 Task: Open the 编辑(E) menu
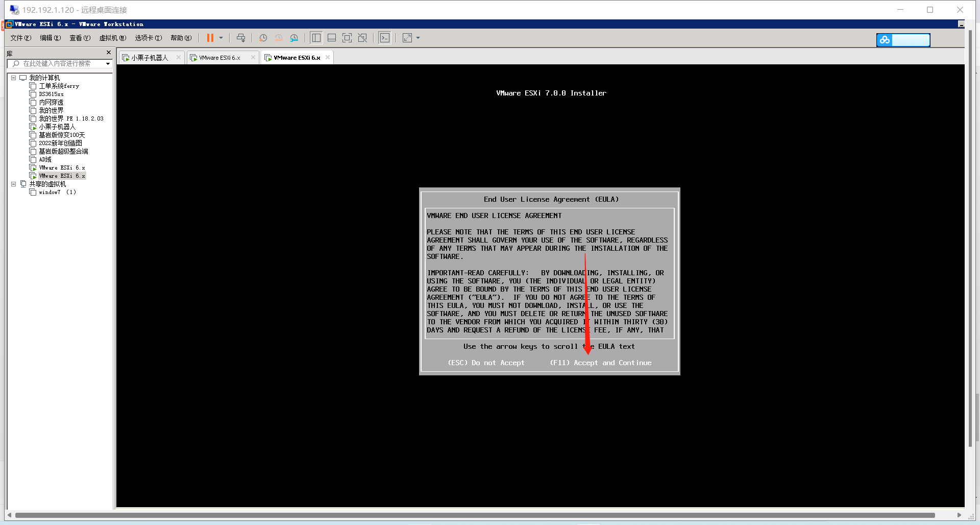pos(51,38)
